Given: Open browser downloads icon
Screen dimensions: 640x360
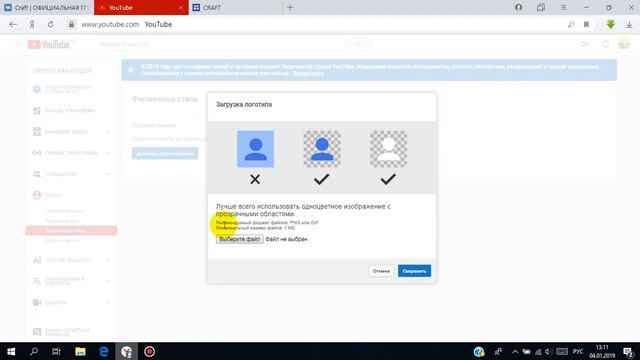Looking at the screenshot, I should pos(629,24).
